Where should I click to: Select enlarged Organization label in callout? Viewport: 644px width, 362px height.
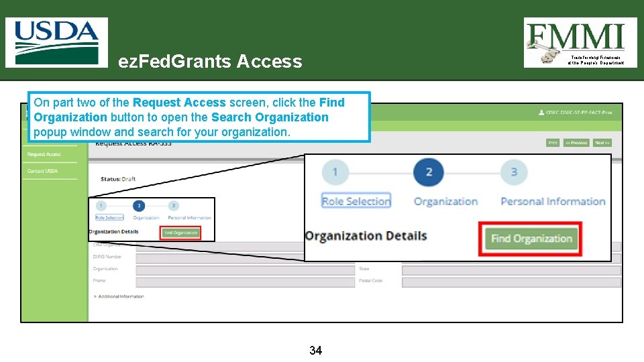(445, 202)
